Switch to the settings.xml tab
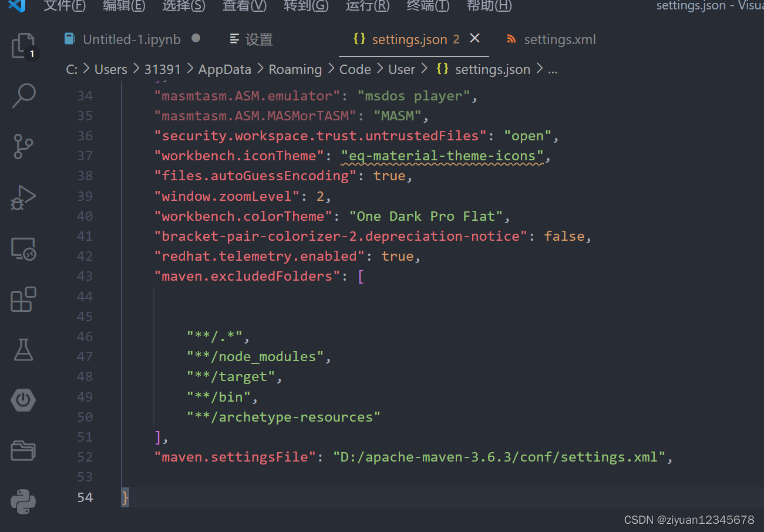Image resolution: width=764 pixels, height=532 pixels. click(558, 39)
